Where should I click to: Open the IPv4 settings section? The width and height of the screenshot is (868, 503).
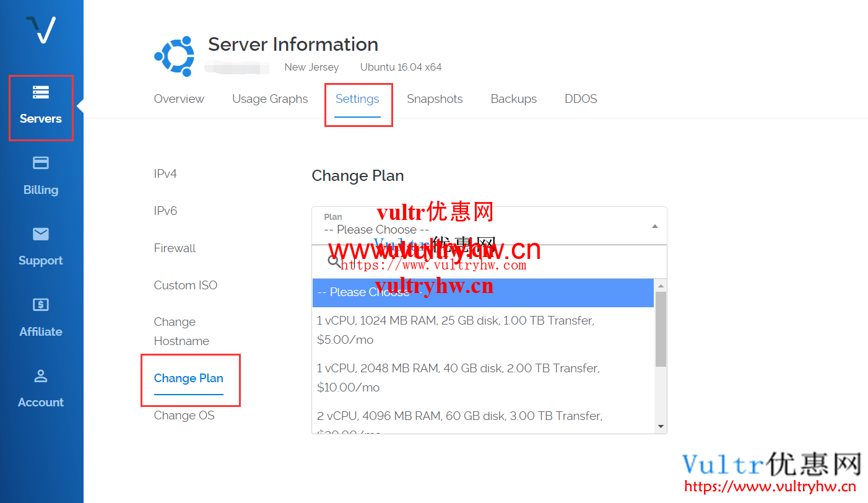tap(165, 174)
